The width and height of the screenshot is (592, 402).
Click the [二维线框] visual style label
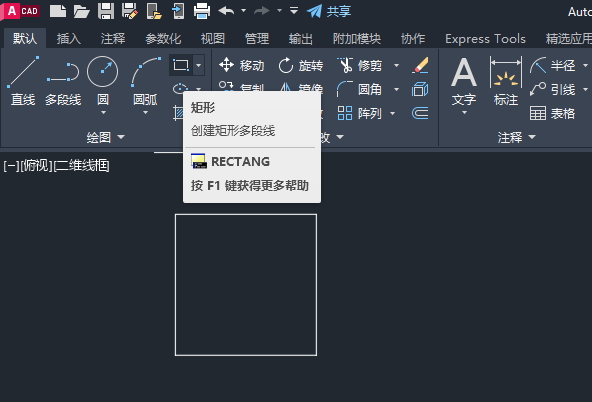tap(82, 166)
